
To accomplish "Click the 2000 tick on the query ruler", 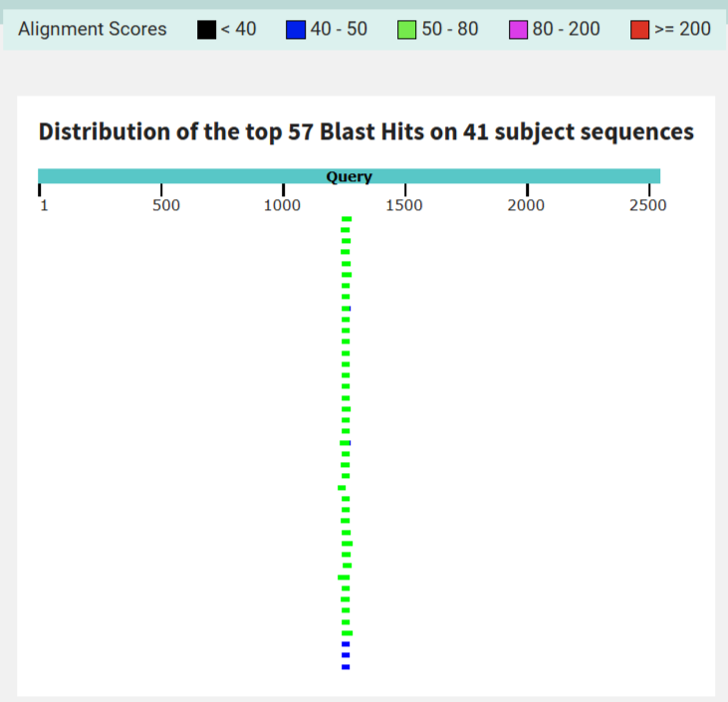I will [x=527, y=190].
